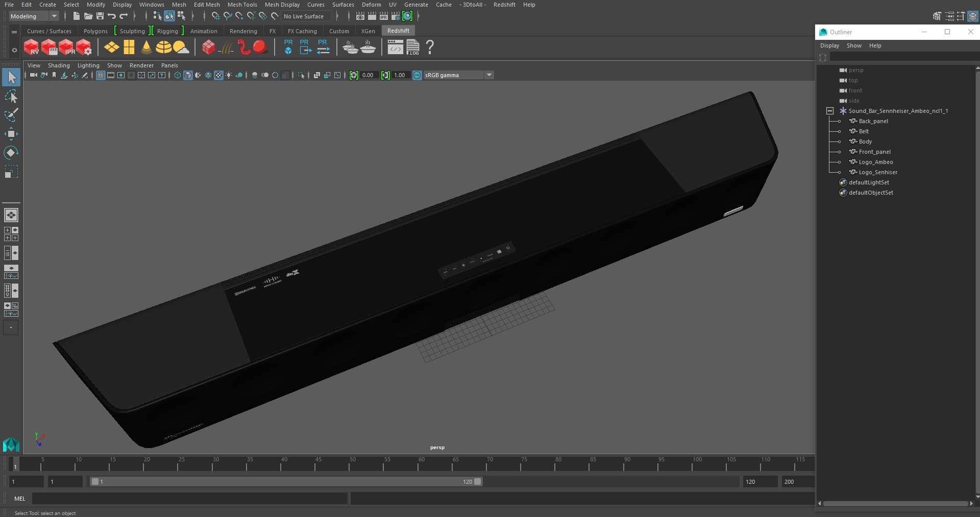980x517 pixels.
Task: Open the Outliner Display menu
Action: (829, 45)
